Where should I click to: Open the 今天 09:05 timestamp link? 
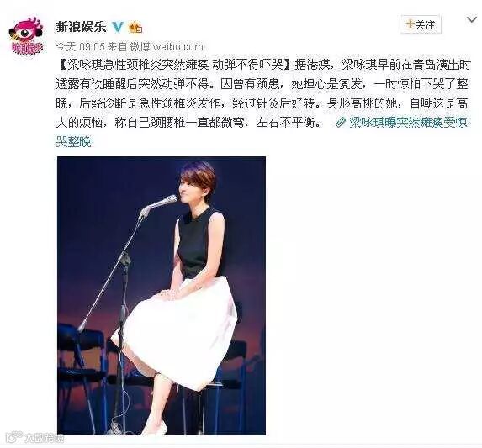click(x=81, y=47)
